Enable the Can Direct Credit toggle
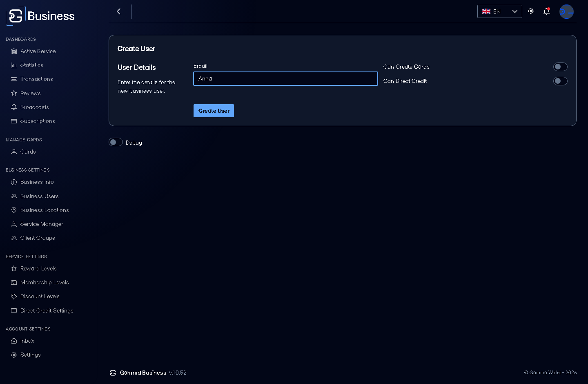This screenshot has width=588, height=384. coord(560,81)
